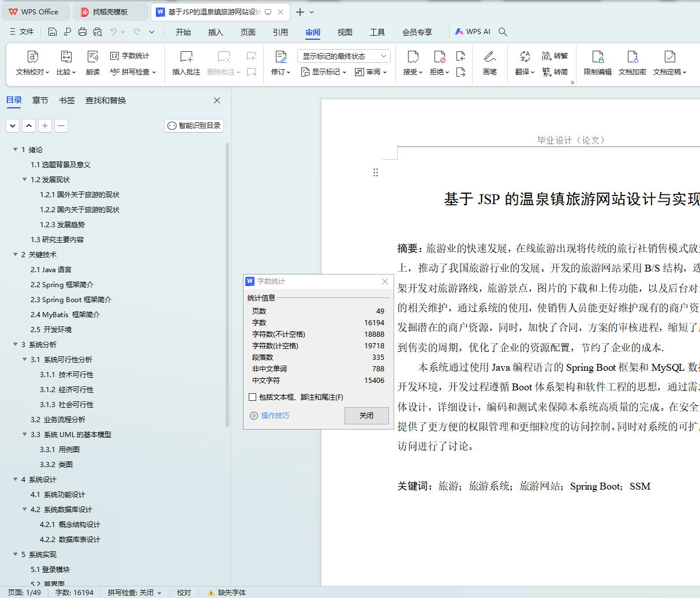Image resolution: width=700 pixels, height=598 pixels.
Task: Collapse the 2 关键技术 tree node
Action: click(x=16, y=254)
